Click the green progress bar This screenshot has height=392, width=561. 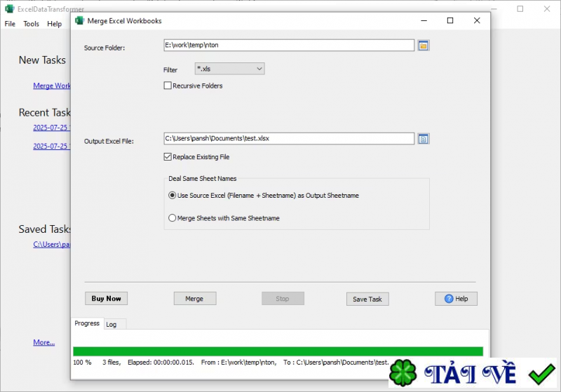point(278,351)
